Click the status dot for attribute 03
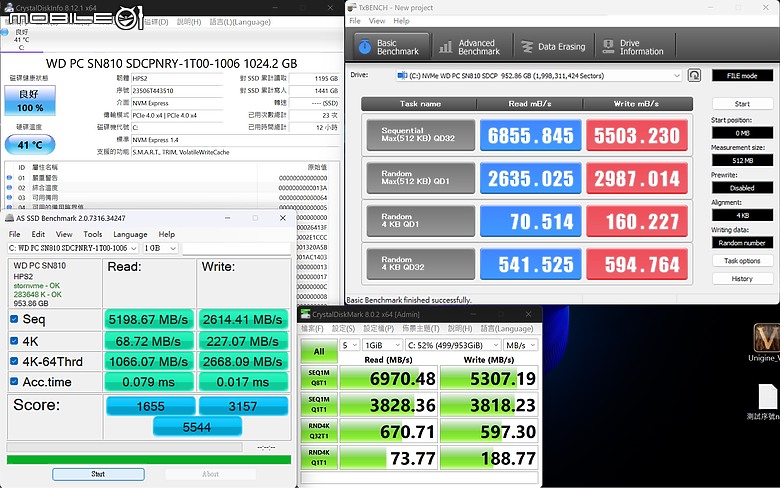 click(9, 197)
